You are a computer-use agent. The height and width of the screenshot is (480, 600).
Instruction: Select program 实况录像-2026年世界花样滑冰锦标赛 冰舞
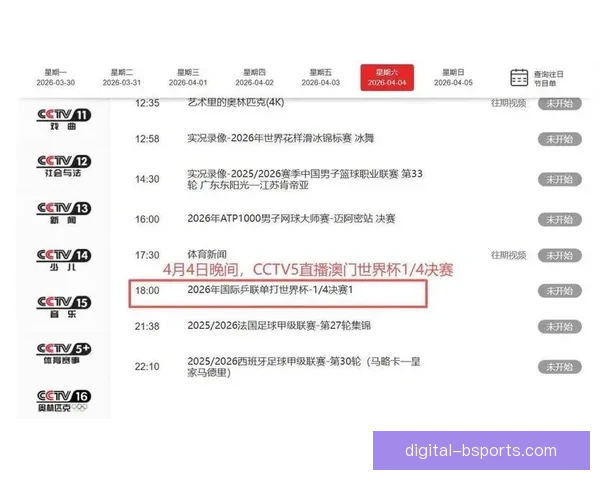click(280, 138)
